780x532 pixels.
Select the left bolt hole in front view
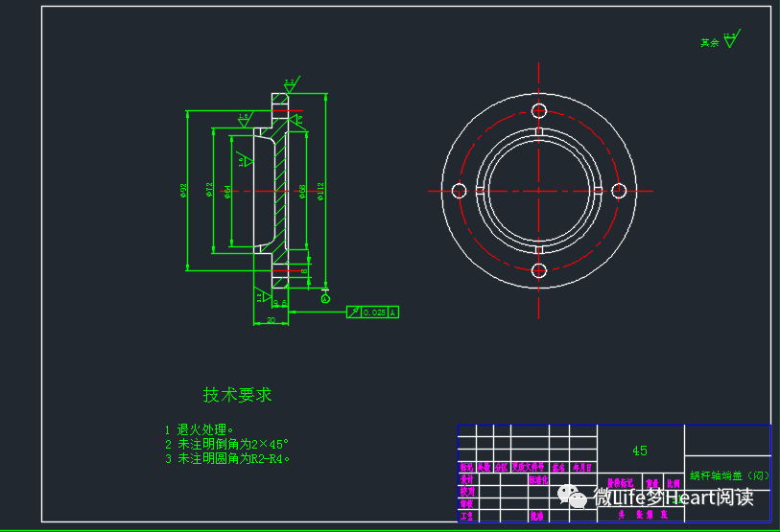(x=459, y=191)
